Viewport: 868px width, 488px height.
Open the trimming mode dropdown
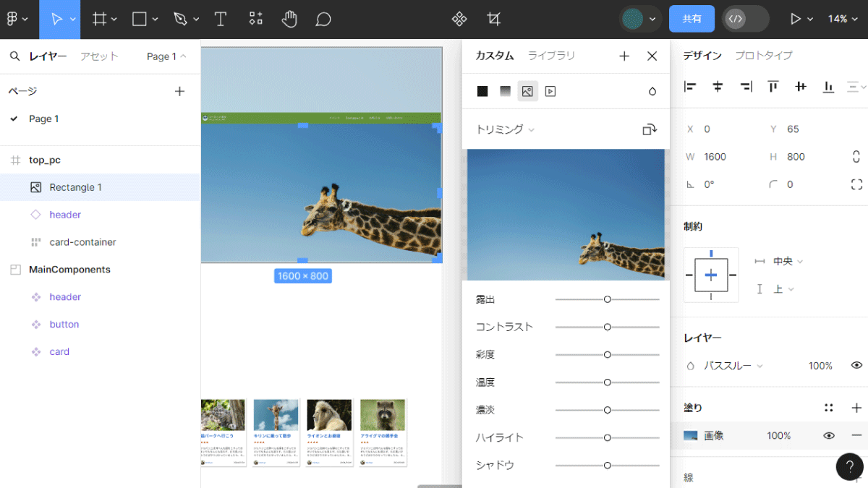[505, 129]
